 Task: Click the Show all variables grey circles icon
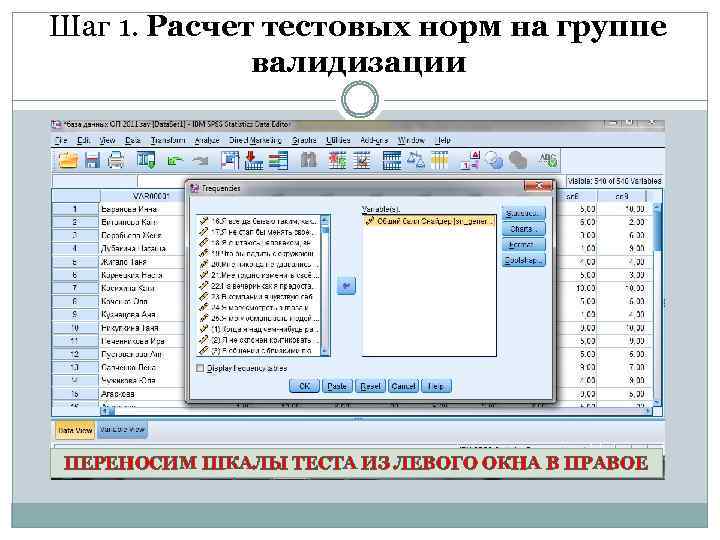pyautogui.click(x=518, y=161)
